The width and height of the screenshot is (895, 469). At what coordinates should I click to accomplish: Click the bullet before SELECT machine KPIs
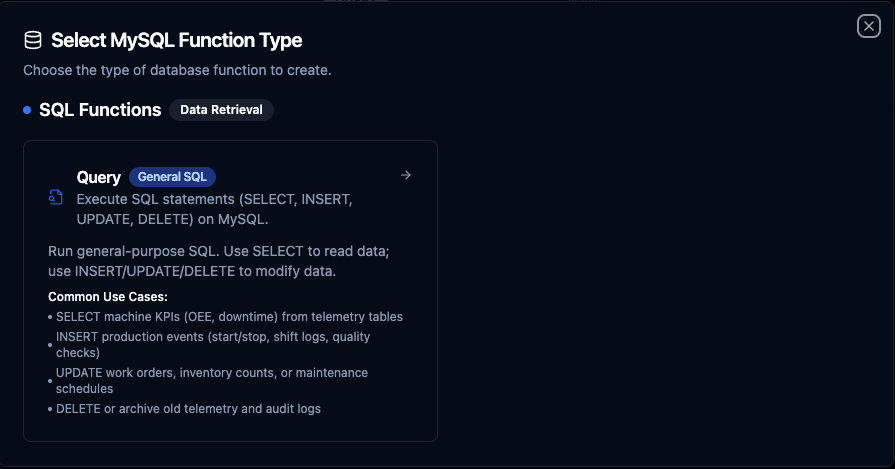tap(50, 317)
